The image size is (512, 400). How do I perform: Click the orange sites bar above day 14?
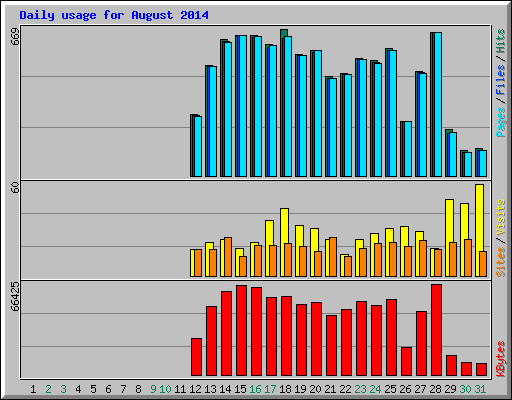click(228, 257)
